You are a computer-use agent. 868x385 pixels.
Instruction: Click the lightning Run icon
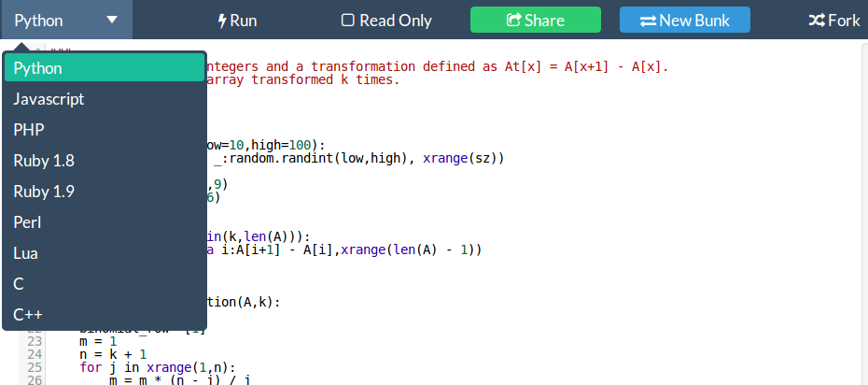click(x=222, y=21)
